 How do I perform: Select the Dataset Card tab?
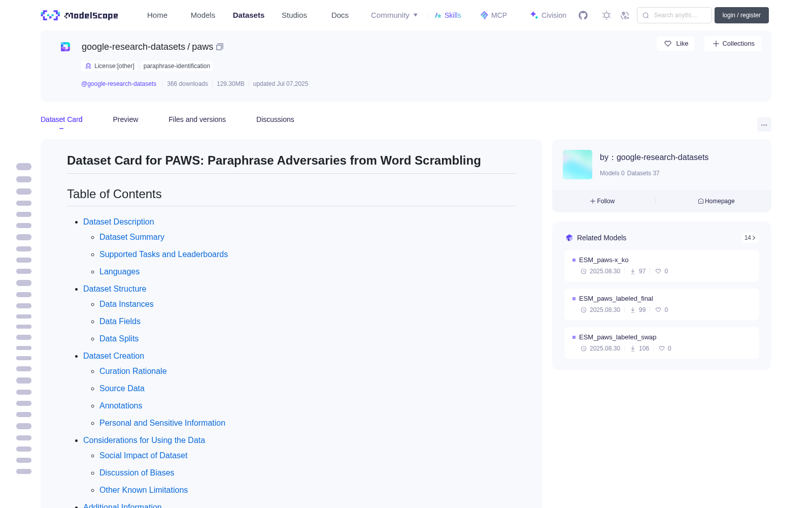[x=61, y=119]
